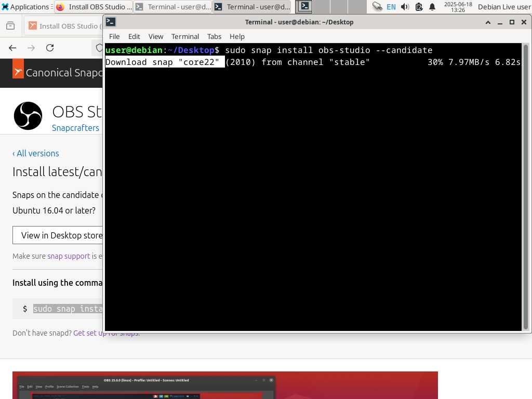Click the terminal vertical scrollbar
This screenshot has width=532, height=399.
pos(526,187)
